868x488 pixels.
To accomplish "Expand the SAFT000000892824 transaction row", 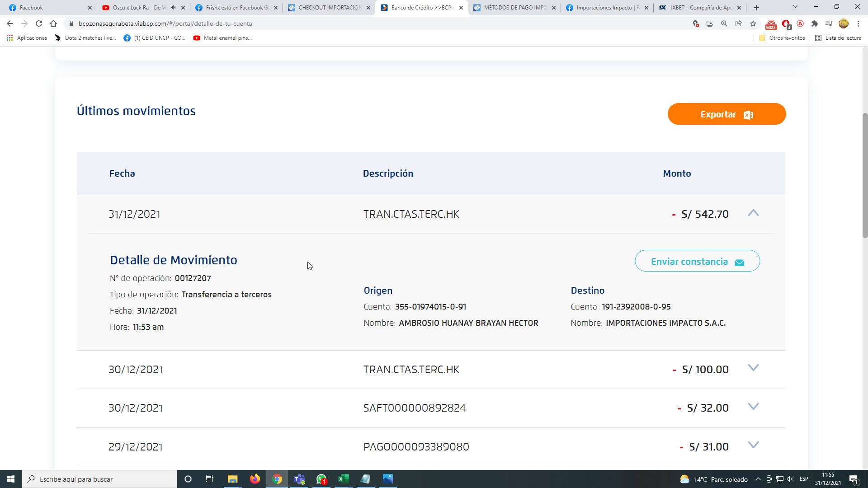I will click(753, 407).
